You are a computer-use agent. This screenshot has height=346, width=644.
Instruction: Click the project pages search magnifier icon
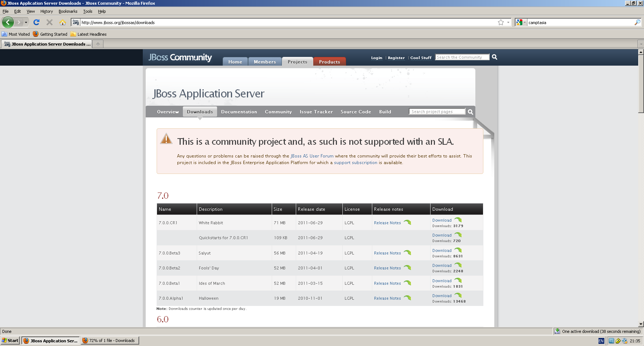[x=470, y=112]
